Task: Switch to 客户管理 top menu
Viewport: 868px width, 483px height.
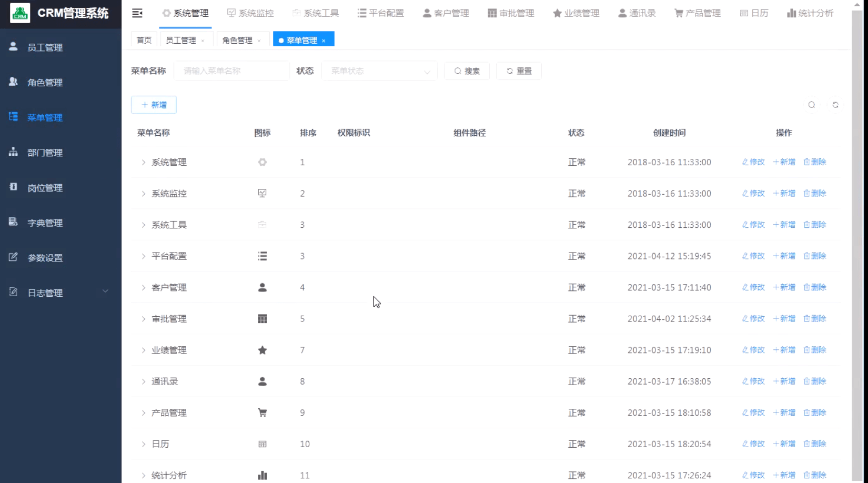Action: [x=446, y=13]
